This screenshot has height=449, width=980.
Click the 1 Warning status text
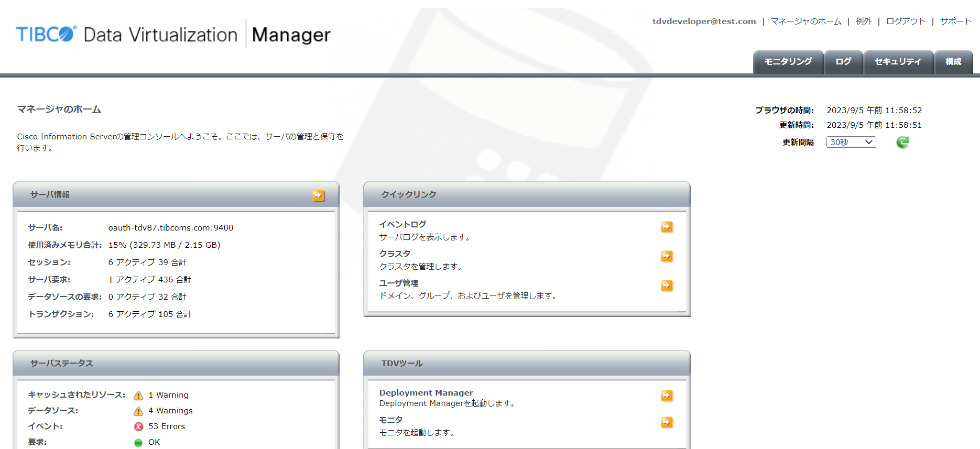click(x=168, y=395)
